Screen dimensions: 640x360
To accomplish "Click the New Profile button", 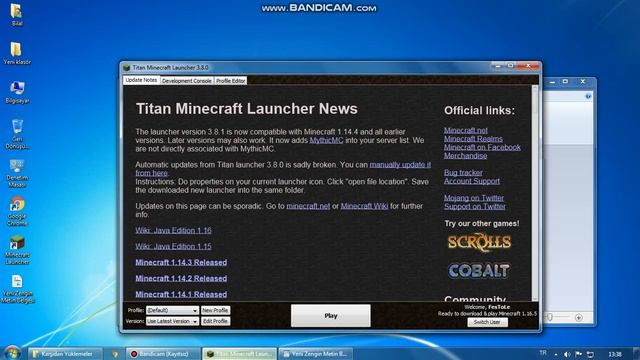I will pos(216,310).
